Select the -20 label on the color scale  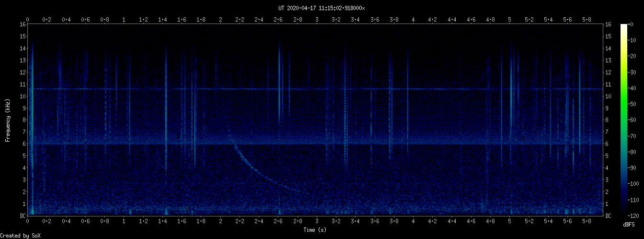pyautogui.click(x=632, y=57)
